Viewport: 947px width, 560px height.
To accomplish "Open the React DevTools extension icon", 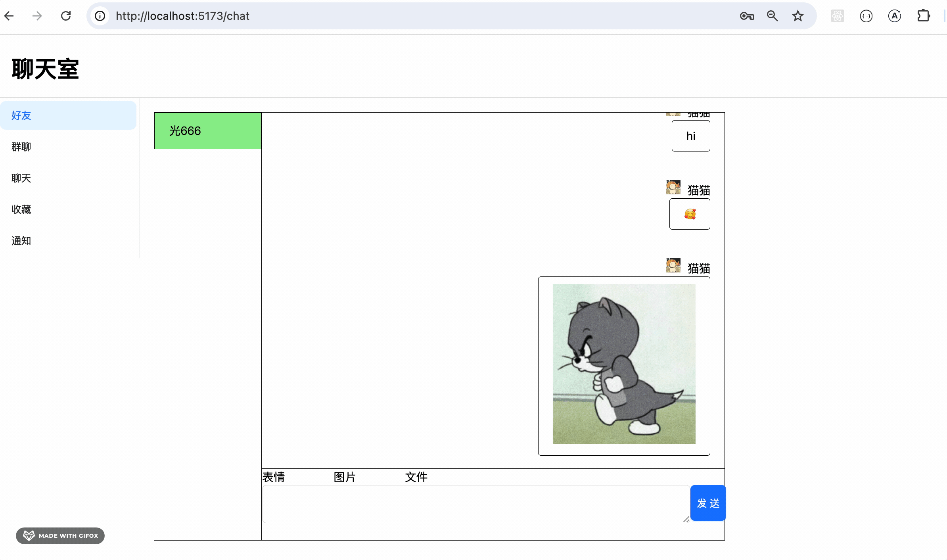I will point(837,16).
